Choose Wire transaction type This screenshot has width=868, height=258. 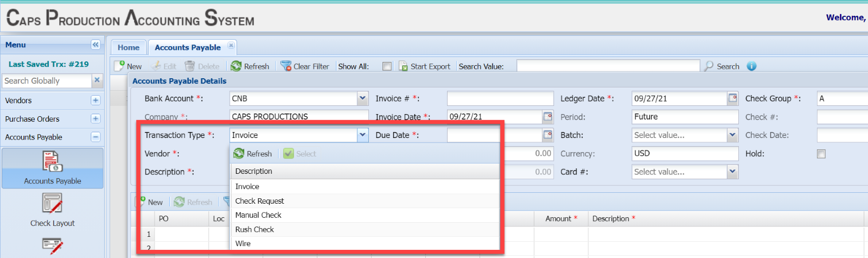[364, 243]
